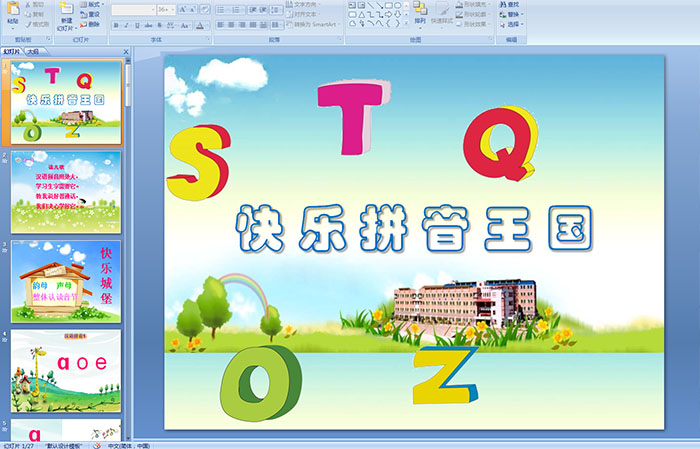The image size is (700, 449).
Task: Expand the Replace (替换) dropdown arrow
Action: pyautogui.click(x=523, y=15)
